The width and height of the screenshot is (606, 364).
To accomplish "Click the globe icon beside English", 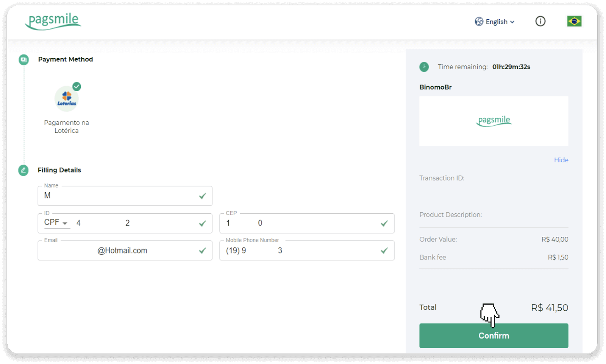I will click(x=478, y=22).
